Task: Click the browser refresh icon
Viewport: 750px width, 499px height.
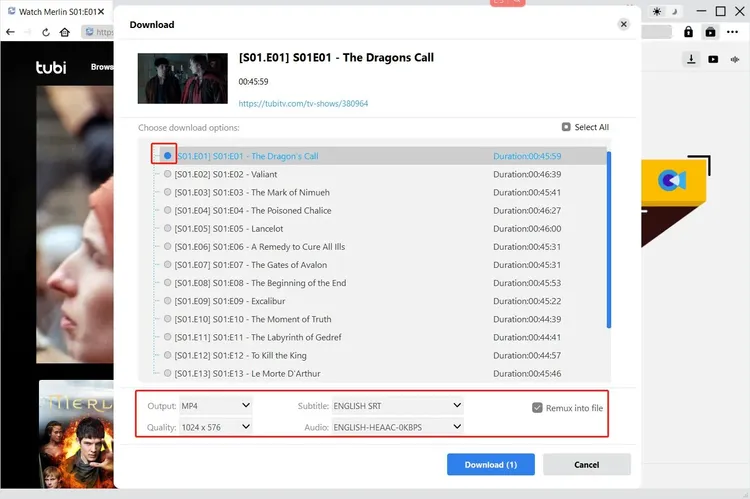Action: pos(44,32)
